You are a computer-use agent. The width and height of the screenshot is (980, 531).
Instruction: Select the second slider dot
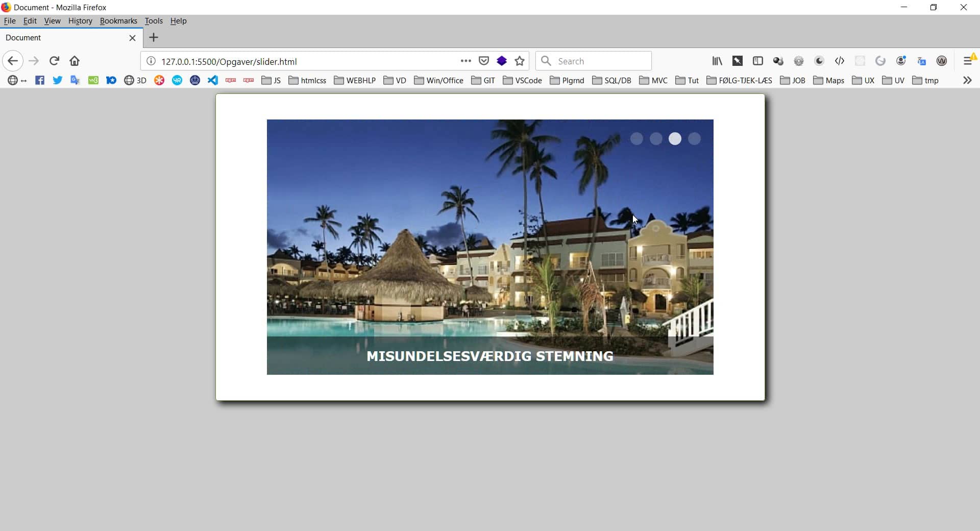[x=656, y=139]
